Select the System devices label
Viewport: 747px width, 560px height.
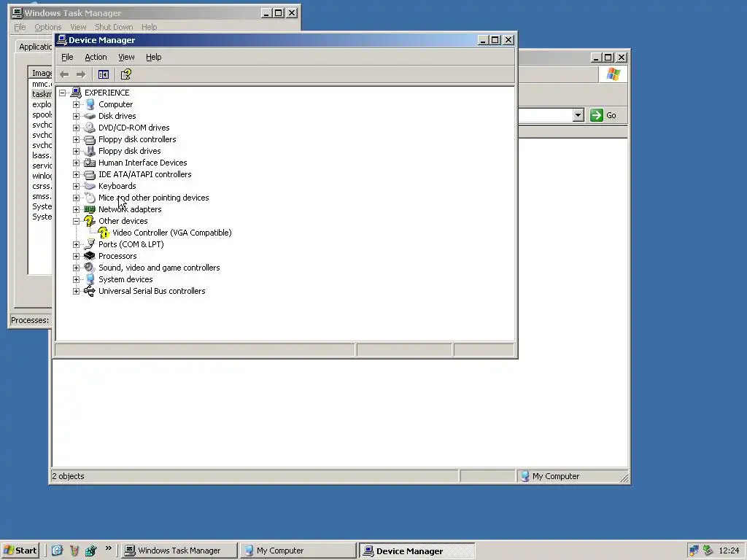coord(125,279)
